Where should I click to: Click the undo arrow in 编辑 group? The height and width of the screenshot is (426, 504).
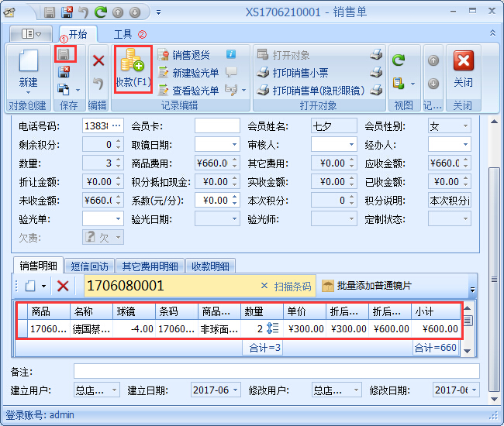click(98, 84)
